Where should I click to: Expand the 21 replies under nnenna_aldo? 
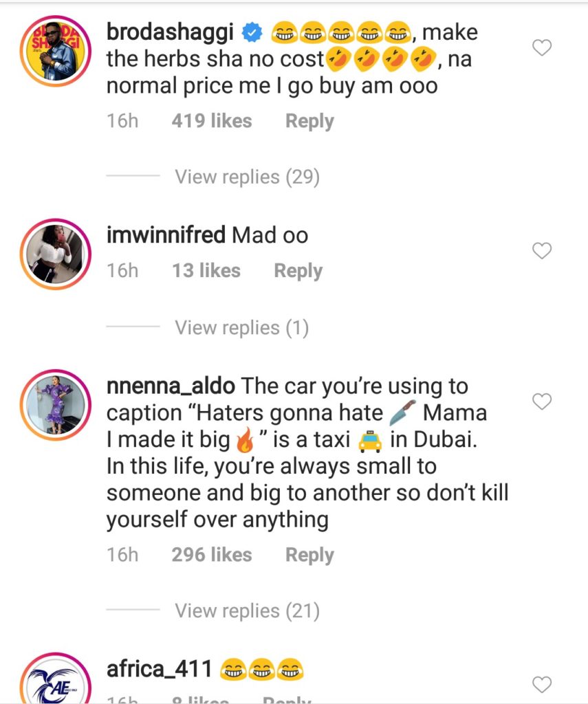click(x=247, y=610)
